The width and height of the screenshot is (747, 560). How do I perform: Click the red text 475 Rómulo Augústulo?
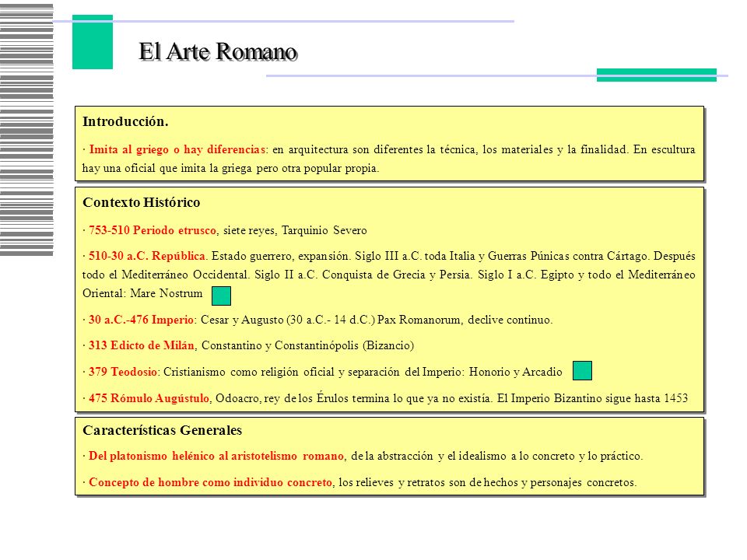(x=149, y=398)
